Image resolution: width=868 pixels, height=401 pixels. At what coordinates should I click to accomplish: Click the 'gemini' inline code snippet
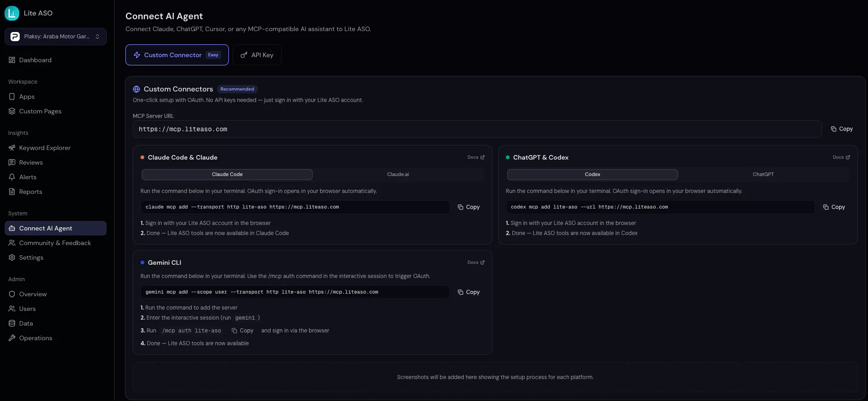(x=245, y=318)
